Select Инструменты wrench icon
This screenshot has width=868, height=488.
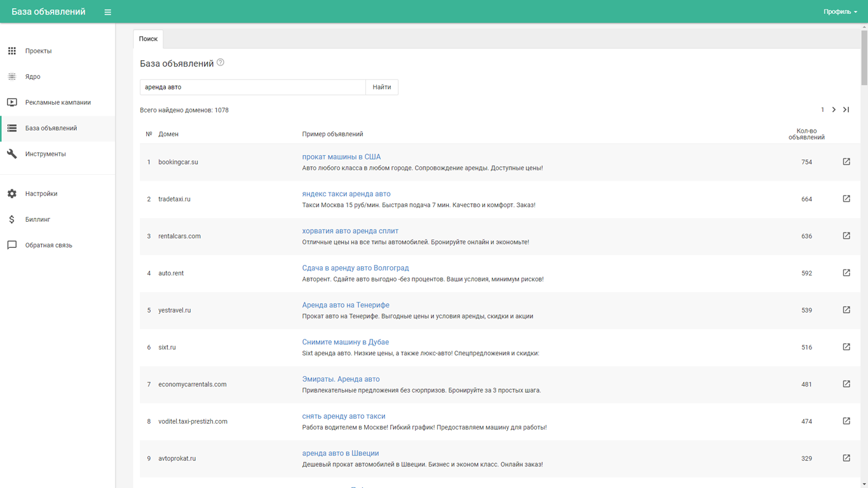(12, 154)
